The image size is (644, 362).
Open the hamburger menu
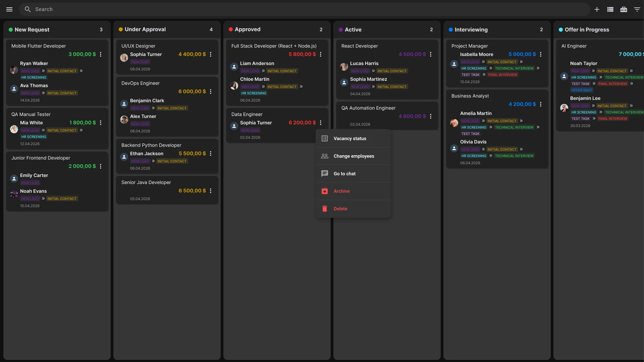coord(9,9)
